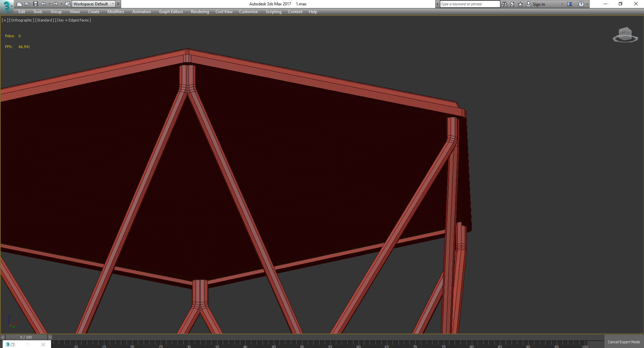Open Sign In dropdown arrow
Screen dimensions: 644x348
click(562, 4)
